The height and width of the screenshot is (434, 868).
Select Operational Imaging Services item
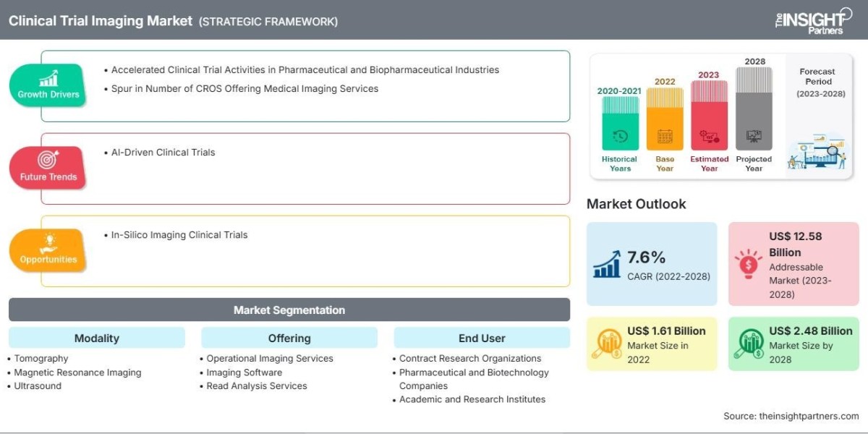tap(270, 358)
